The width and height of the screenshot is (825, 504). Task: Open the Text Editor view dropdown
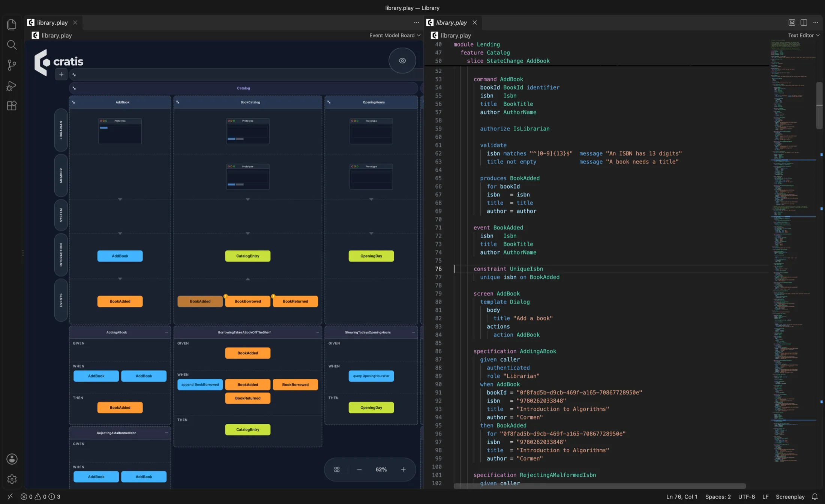[x=803, y=35]
